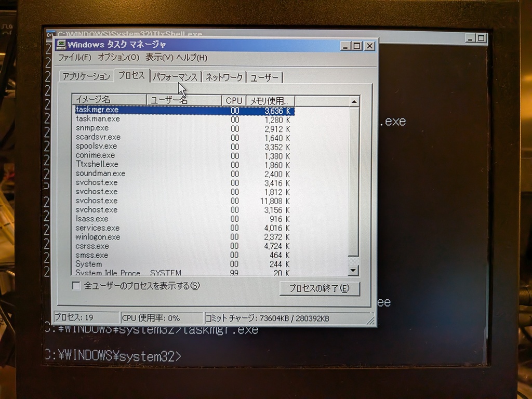Switch to the パフォーマンス tab

click(175, 77)
